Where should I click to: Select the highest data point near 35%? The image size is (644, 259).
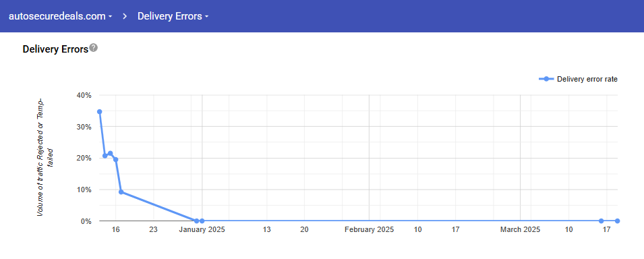coord(99,112)
